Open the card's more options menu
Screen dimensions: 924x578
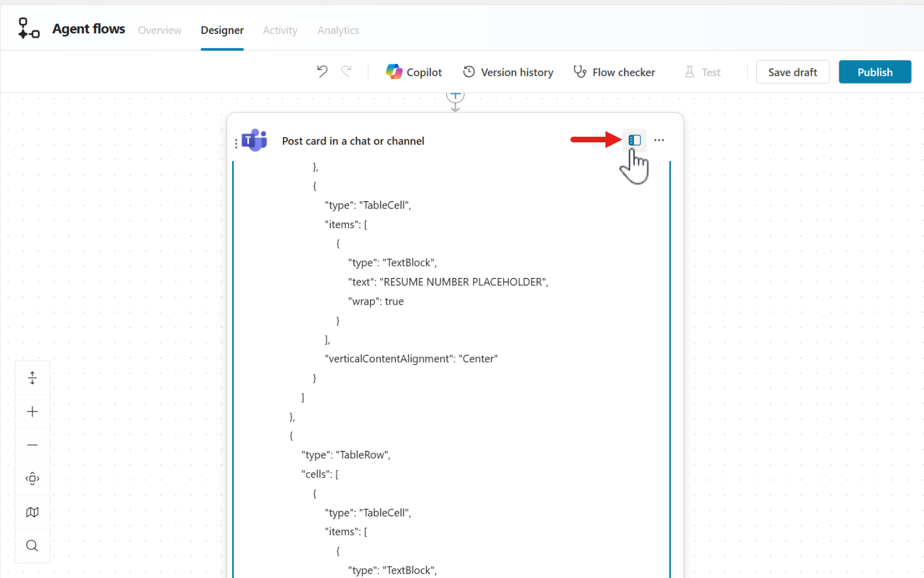coord(659,140)
